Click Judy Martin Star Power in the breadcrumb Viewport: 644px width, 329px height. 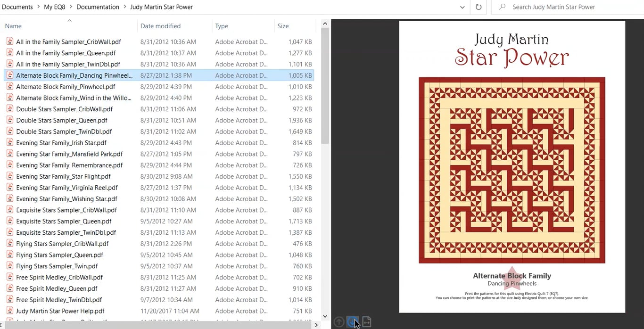point(162,7)
